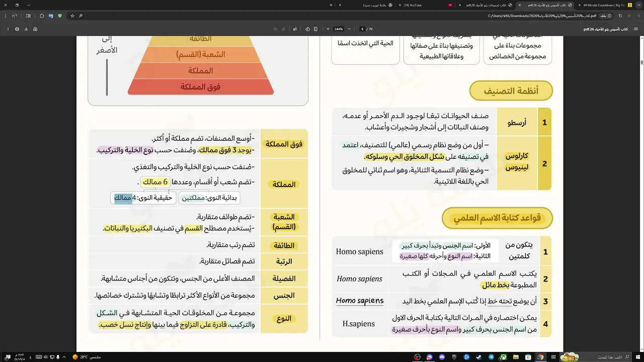Open PDF viewer more actions menu
This screenshot has height=362, width=644.
(x=8, y=29)
